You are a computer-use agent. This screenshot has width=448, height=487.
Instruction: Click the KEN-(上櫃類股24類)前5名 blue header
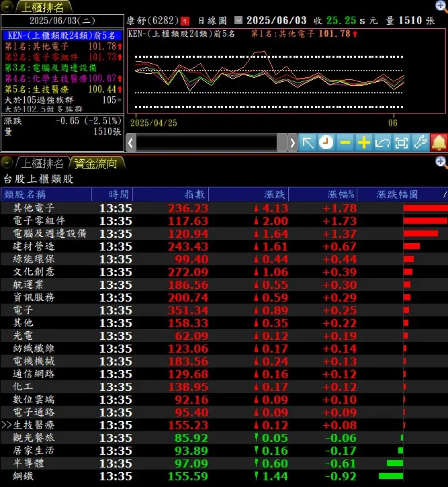pyautogui.click(x=62, y=36)
